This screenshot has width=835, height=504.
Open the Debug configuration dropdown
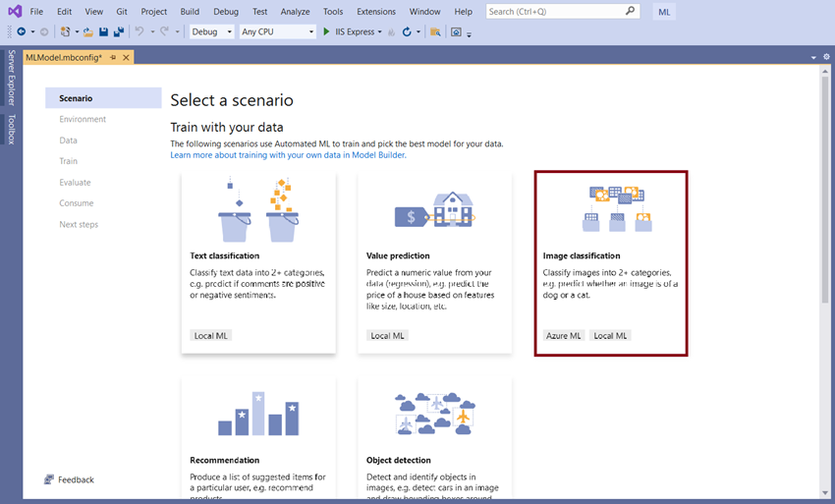click(x=212, y=32)
